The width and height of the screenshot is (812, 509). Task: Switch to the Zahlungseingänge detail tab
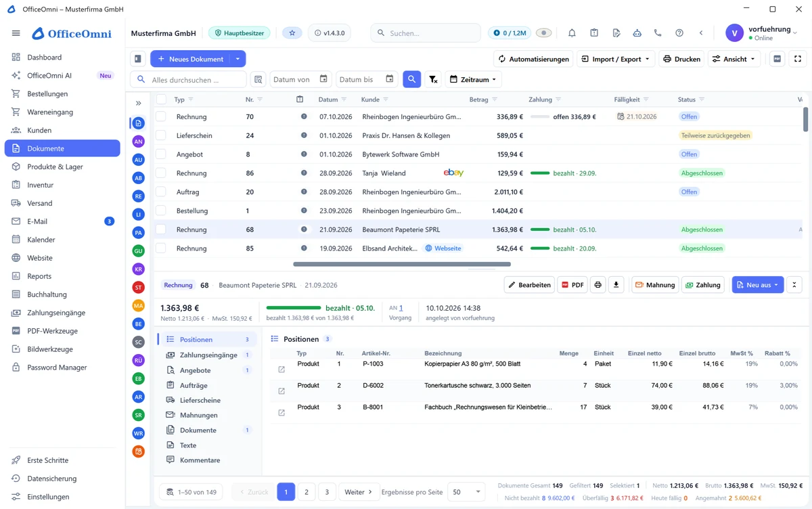coord(208,355)
